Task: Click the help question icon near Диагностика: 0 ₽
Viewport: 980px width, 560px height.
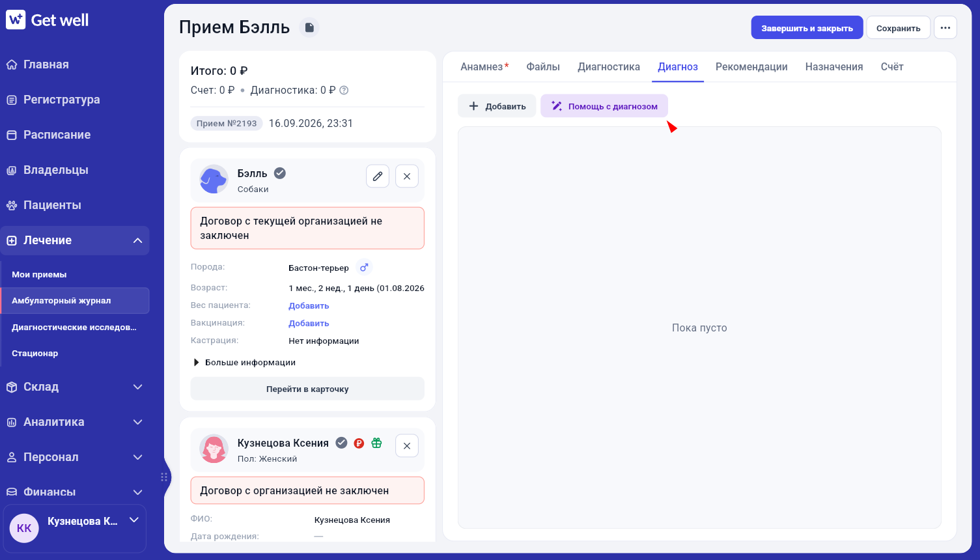Action: point(344,91)
